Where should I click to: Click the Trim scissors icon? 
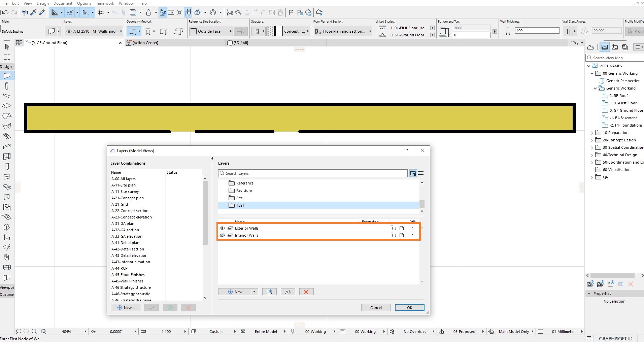pos(230,12)
